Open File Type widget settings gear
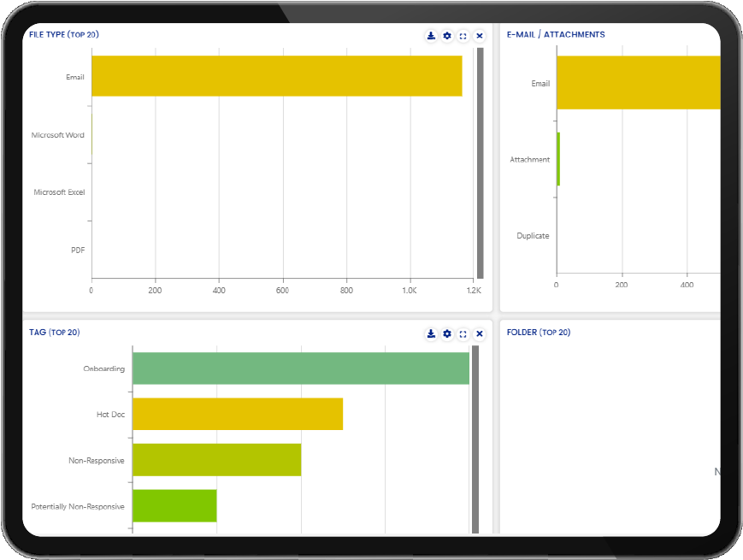743x560 pixels. tap(447, 36)
